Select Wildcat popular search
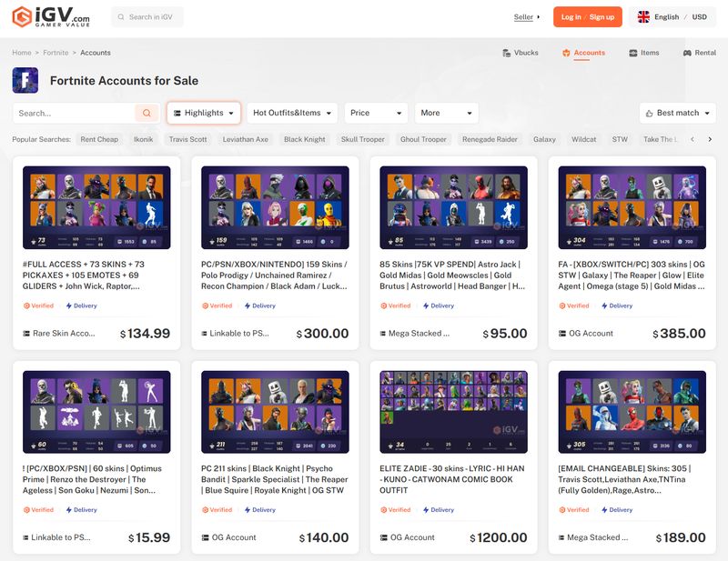728x561 pixels. 584,139
